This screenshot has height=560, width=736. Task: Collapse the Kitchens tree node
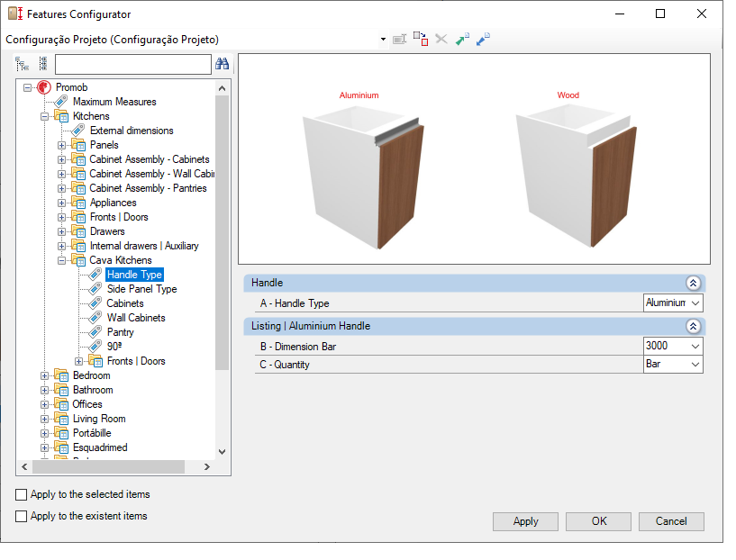(x=44, y=116)
